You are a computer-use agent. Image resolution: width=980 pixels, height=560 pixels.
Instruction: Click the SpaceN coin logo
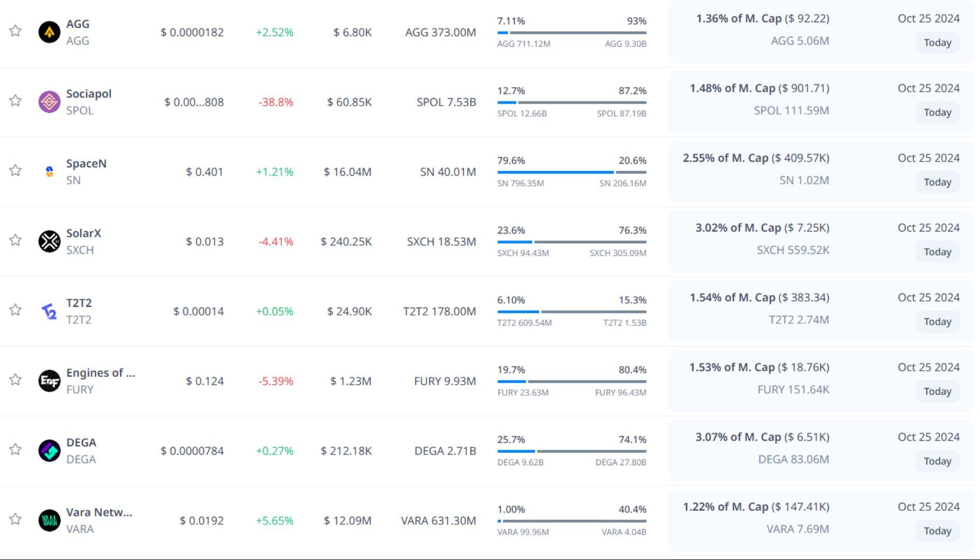point(49,171)
